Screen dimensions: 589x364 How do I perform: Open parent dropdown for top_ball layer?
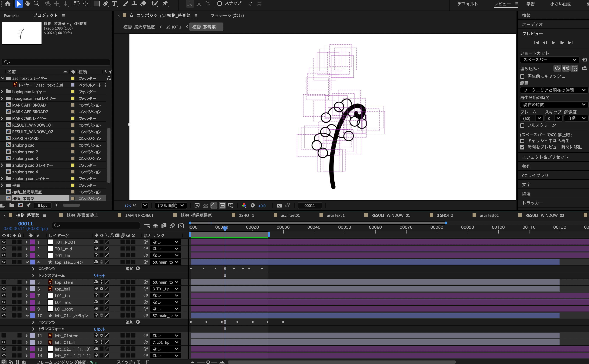tap(165, 289)
